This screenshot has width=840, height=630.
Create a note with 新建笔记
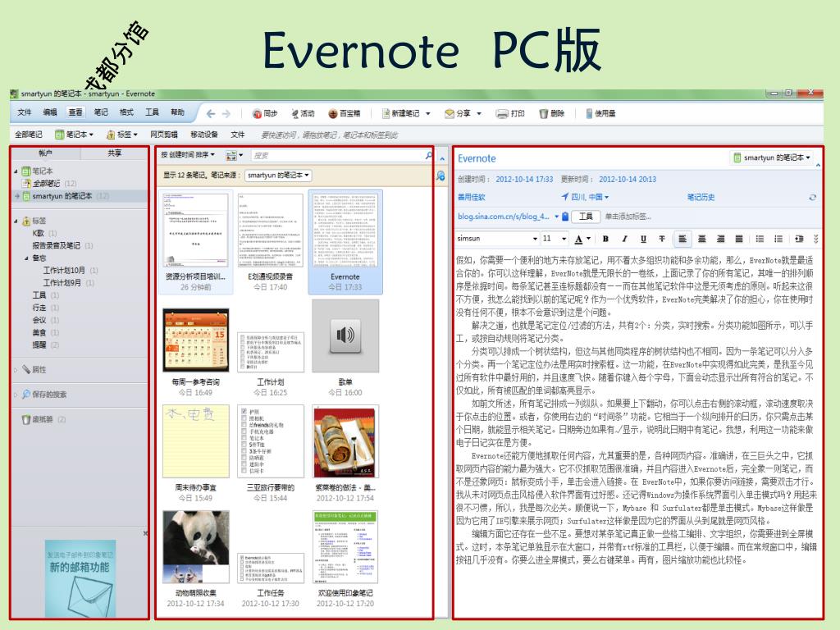coord(400,113)
